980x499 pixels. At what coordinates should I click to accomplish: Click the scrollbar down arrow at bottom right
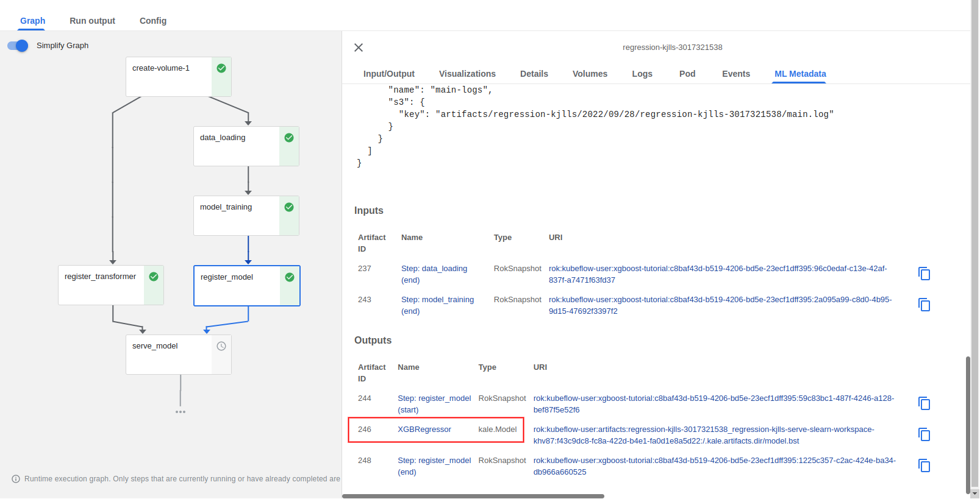975,494
